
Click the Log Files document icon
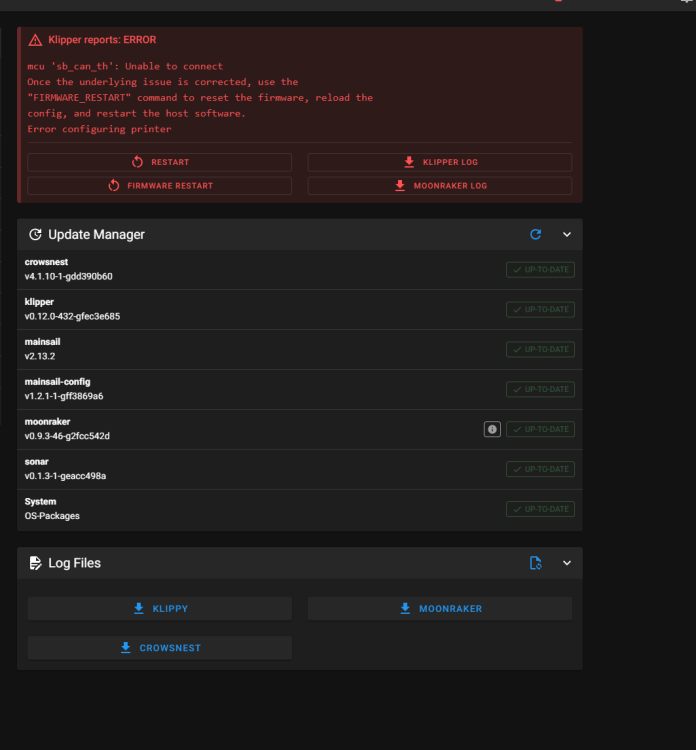(35, 563)
